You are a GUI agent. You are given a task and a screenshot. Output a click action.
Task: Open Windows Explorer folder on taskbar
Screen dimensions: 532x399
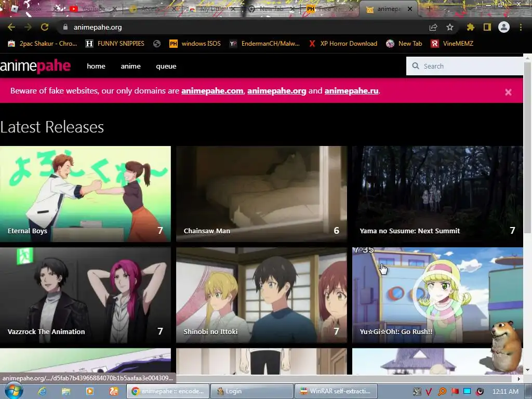tap(66, 391)
